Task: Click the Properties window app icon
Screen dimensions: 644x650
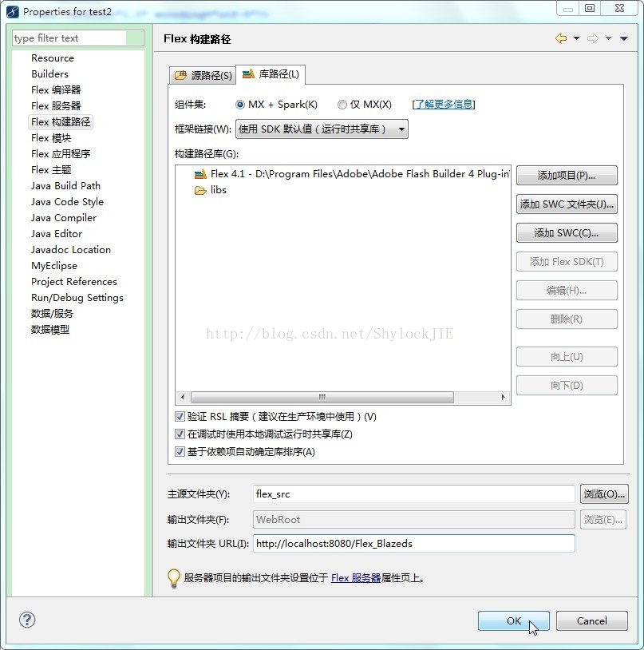Action: click(x=13, y=12)
